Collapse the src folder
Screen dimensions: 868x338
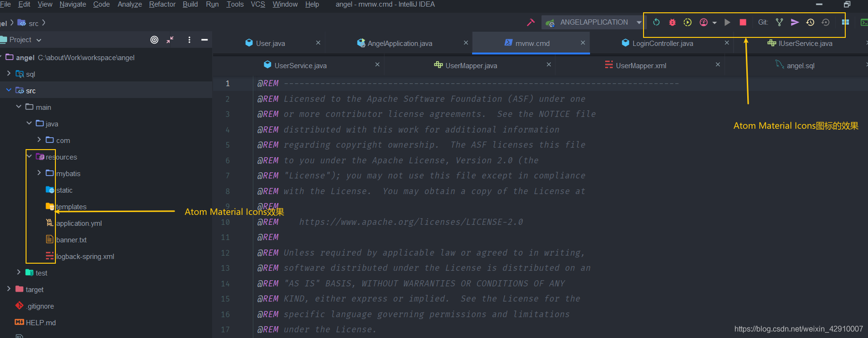[9, 90]
